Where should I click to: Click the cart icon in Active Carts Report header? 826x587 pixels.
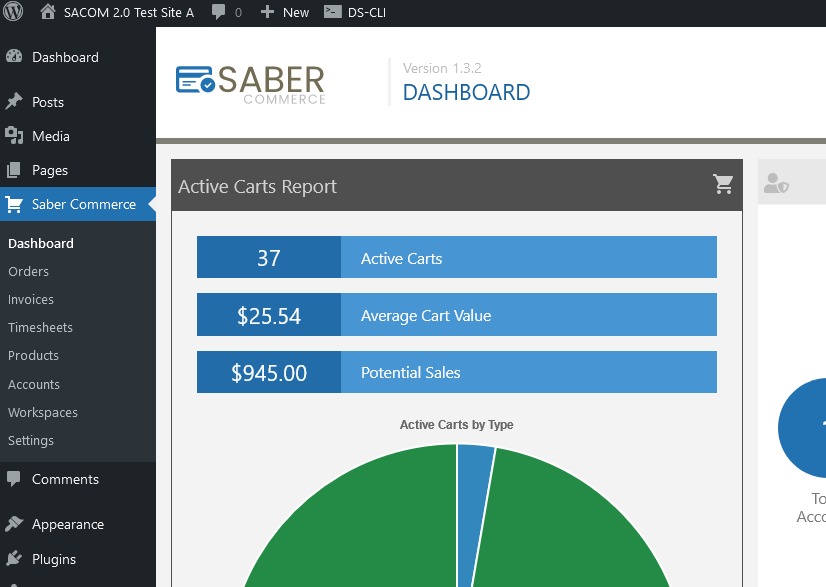point(723,184)
